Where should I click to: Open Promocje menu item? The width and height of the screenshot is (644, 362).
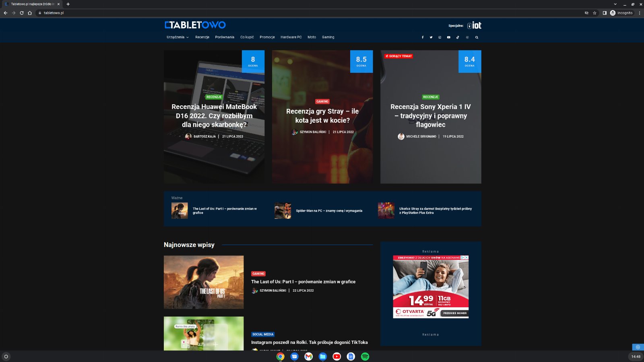tap(267, 37)
